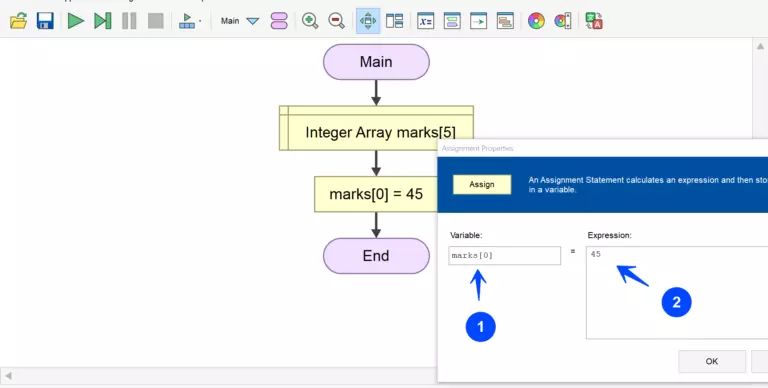This screenshot has height=388, width=768.
Task: Pause execution with the gray pause icon
Action: click(129, 21)
